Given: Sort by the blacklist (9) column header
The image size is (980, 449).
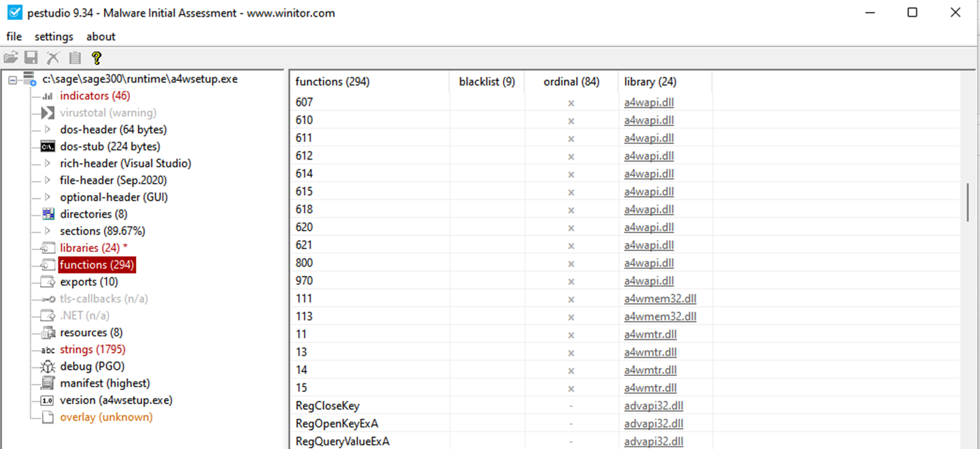Looking at the screenshot, I should pos(486,82).
